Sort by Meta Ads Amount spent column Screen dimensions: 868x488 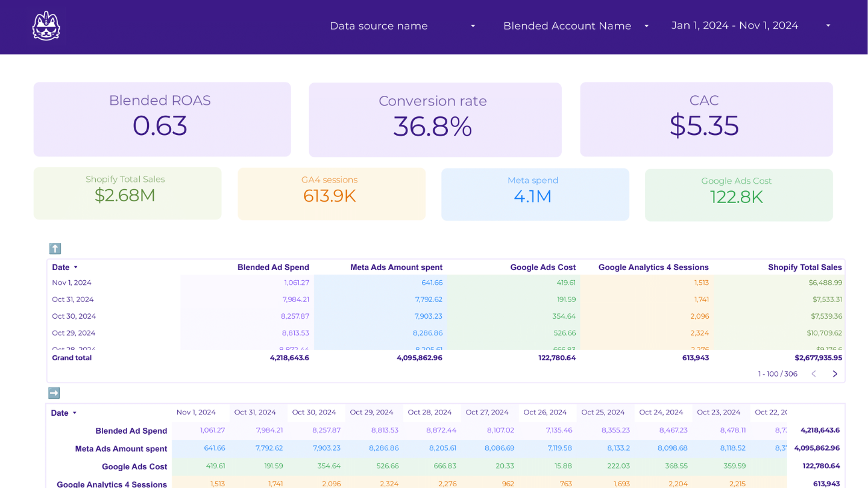coord(396,267)
